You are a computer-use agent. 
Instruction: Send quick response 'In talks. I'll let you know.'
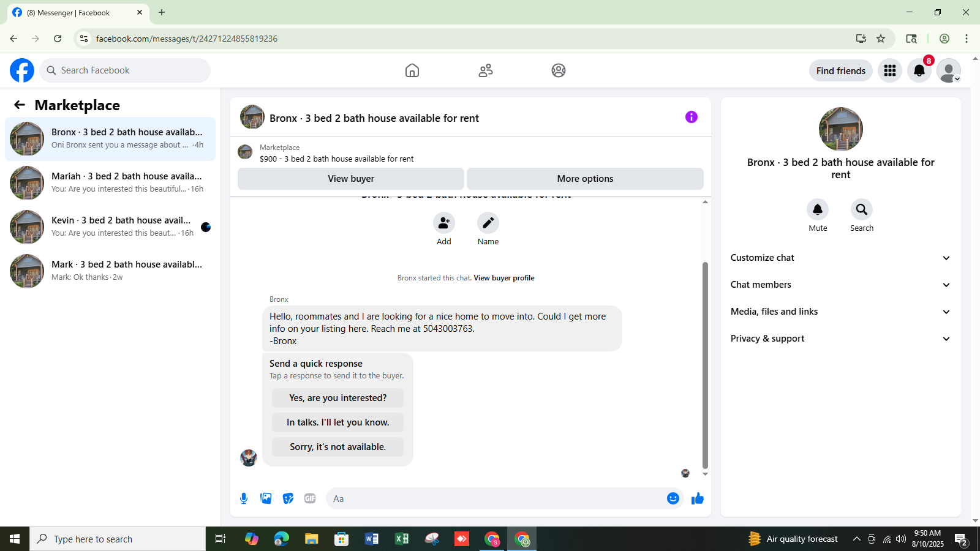338,422
